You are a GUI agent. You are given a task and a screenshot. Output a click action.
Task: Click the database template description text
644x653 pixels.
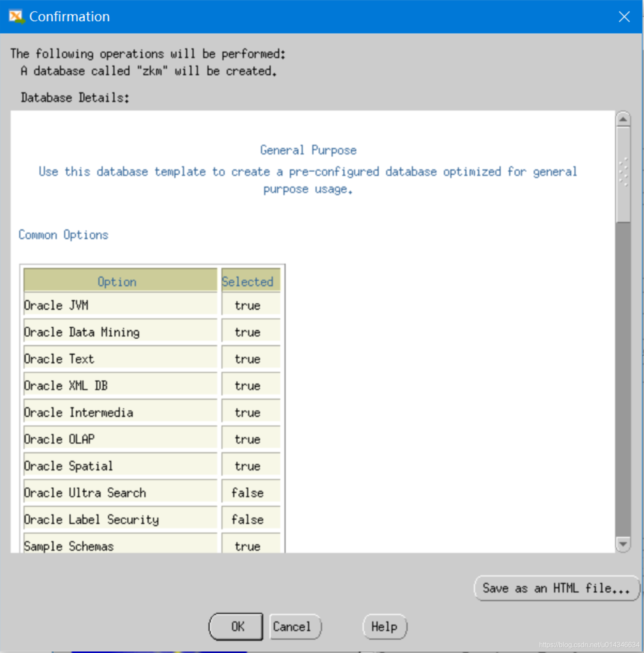pyautogui.click(x=308, y=180)
